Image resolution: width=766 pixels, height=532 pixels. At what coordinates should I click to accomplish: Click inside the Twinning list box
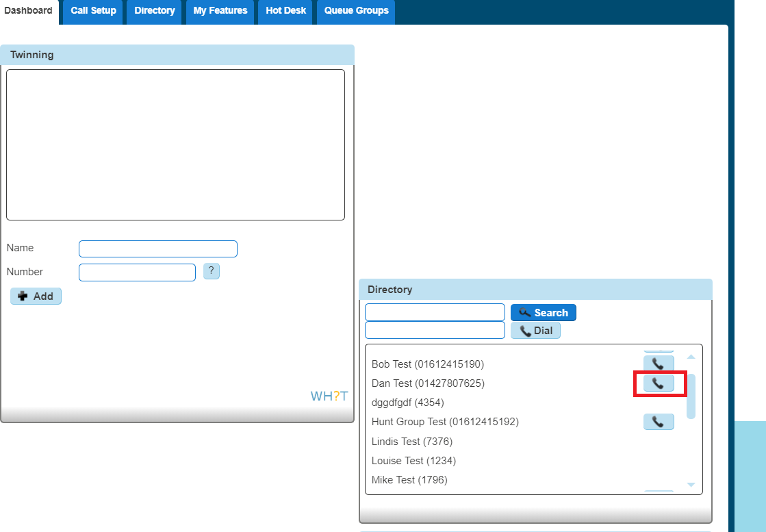pyautogui.click(x=175, y=144)
